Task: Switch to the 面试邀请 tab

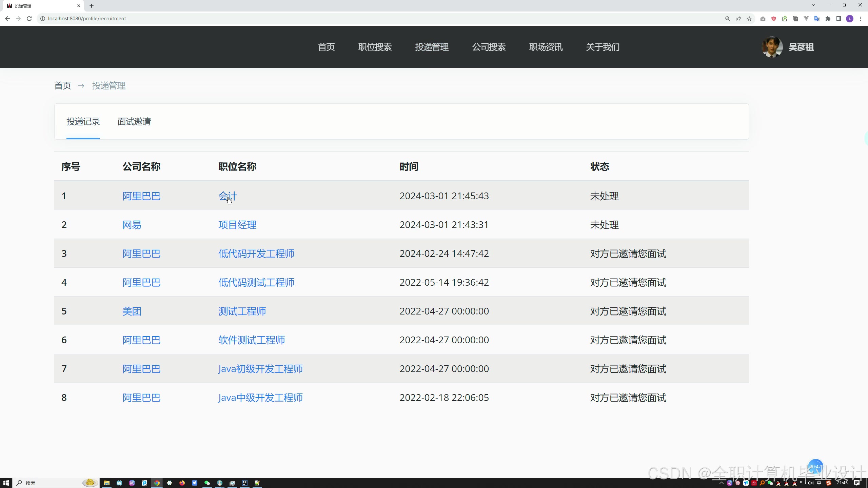Action: pos(134,121)
